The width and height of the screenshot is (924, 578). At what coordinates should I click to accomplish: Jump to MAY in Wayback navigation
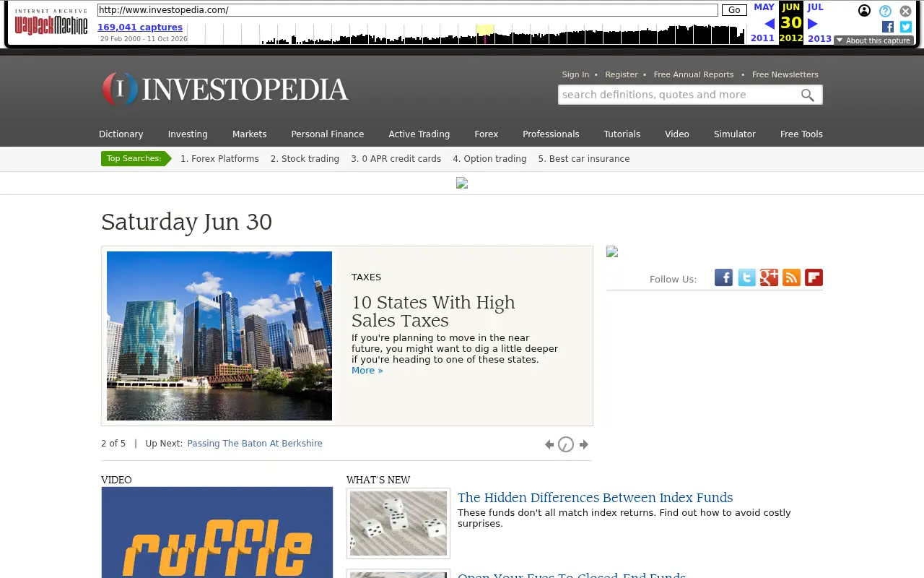pos(764,7)
